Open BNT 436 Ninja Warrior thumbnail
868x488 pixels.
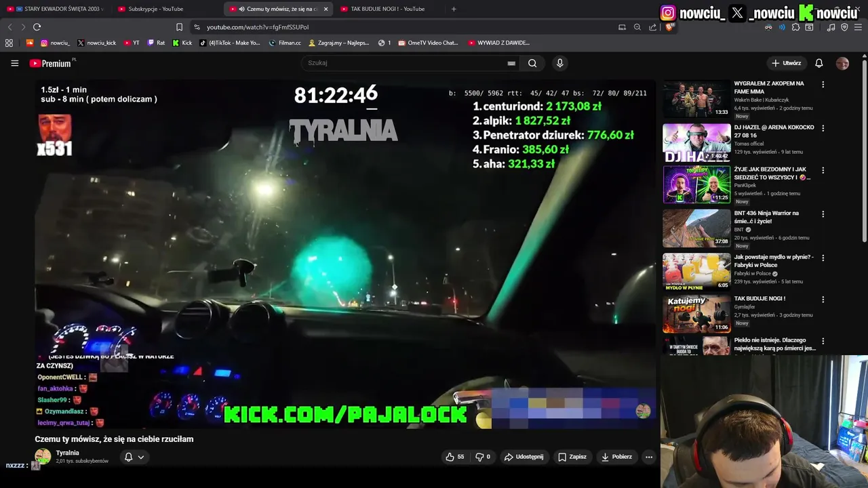tap(696, 228)
